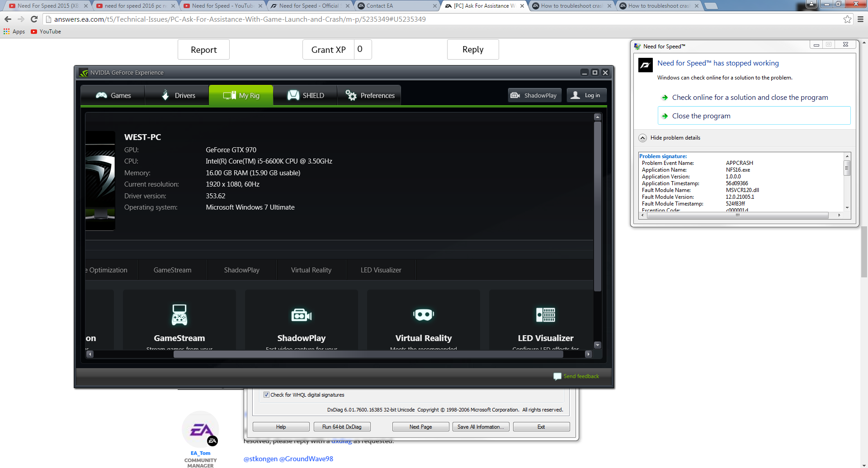The width and height of the screenshot is (868, 468).
Task: Click the Send feedback speech bubble
Action: (557, 376)
